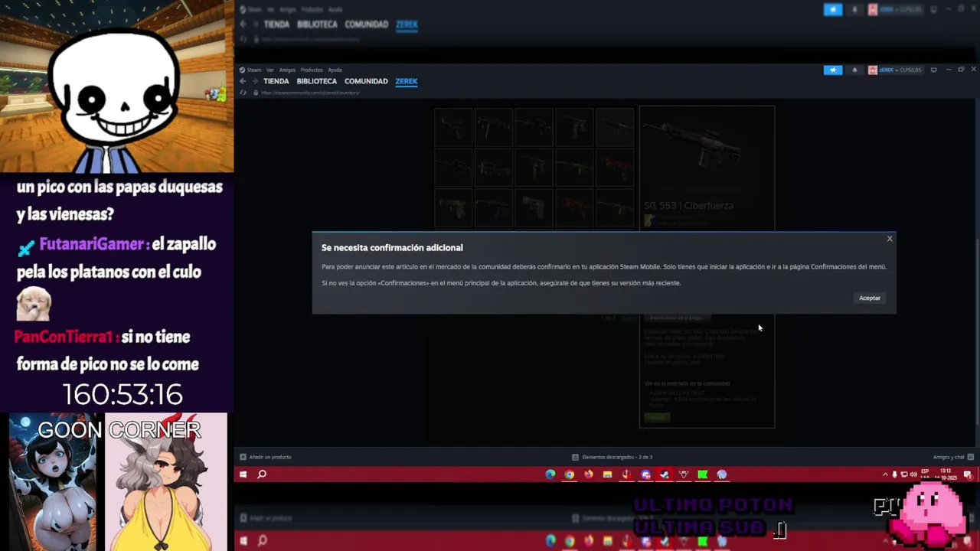Open the Steam menu in front window
The height and width of the screenshot is (551, 980).
click(x=253, y=70)
